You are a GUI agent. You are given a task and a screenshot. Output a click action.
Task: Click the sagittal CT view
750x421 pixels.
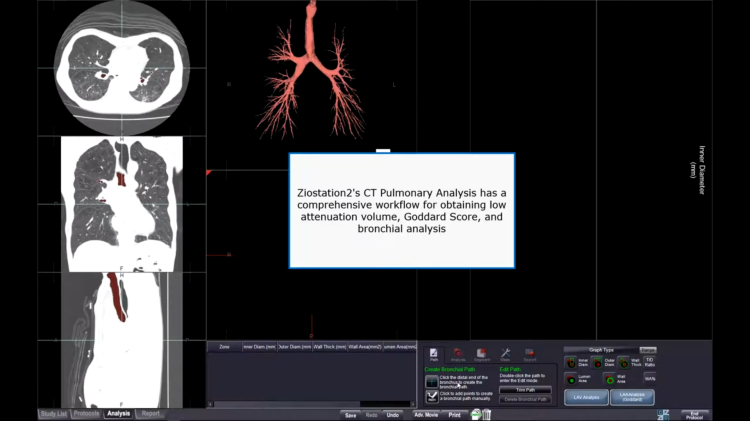(121, 340)
